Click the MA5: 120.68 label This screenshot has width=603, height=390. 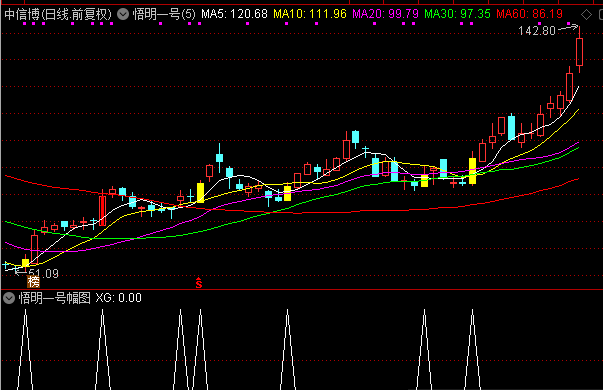(234, 14)
